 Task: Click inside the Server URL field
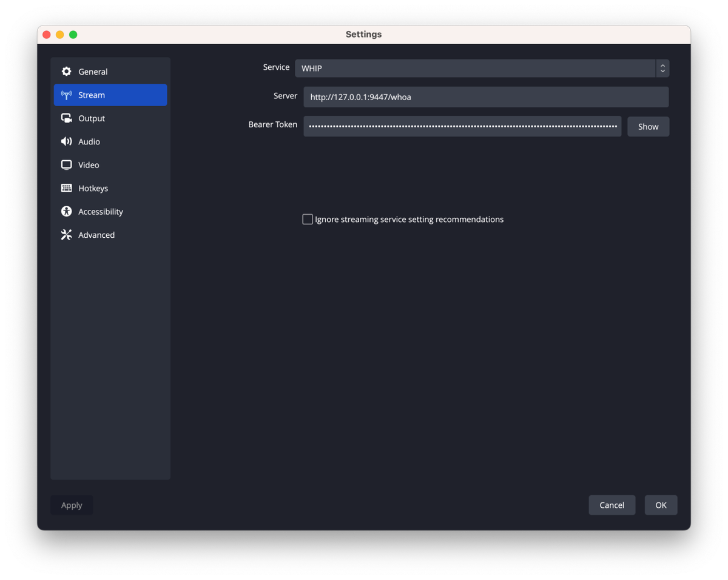tap(485, 96)
